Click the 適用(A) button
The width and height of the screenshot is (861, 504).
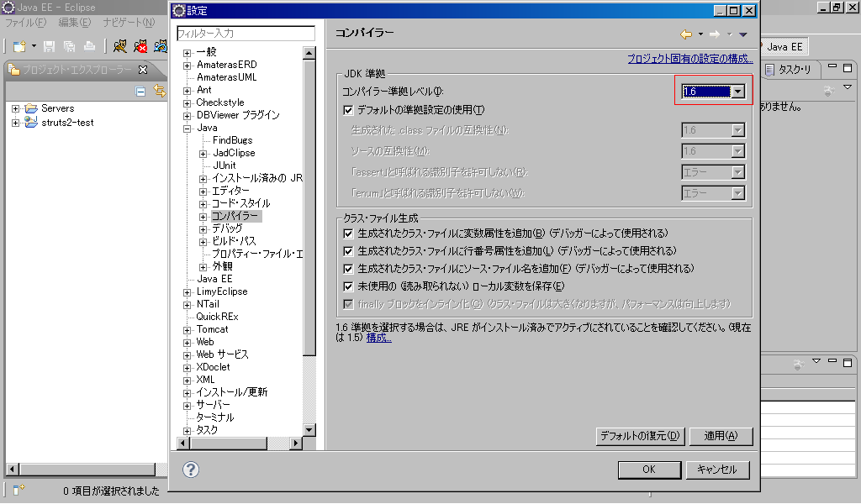721,436
